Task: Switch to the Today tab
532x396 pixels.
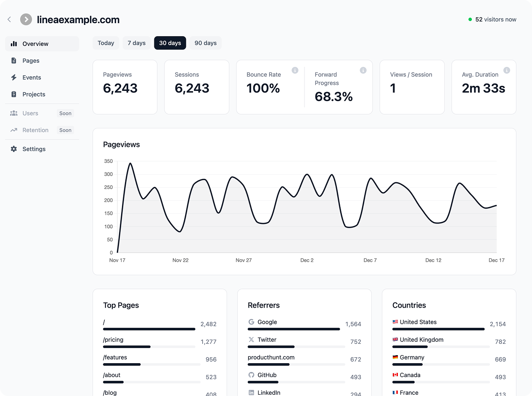Action: (x=106, y=43)
